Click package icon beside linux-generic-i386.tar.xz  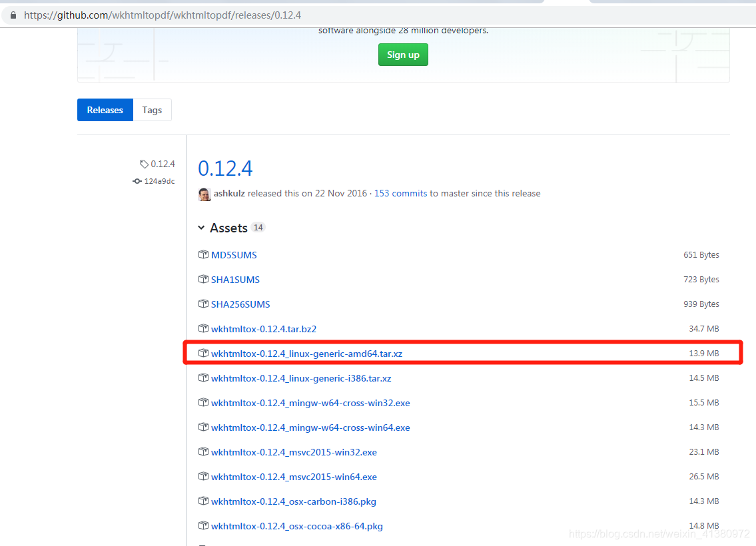click(x=203, y=378)
